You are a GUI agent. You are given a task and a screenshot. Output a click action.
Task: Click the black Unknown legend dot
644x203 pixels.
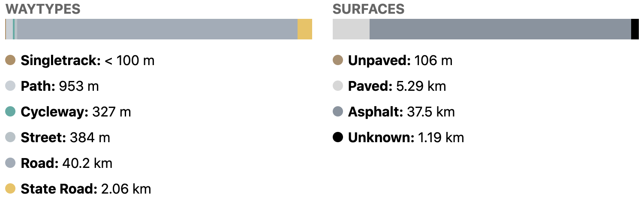[338, 137]
